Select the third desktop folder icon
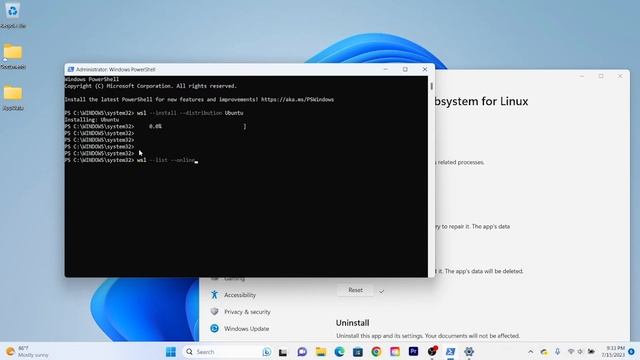The image size is (640, 360). pyautogui.click(x=13, y=98)
